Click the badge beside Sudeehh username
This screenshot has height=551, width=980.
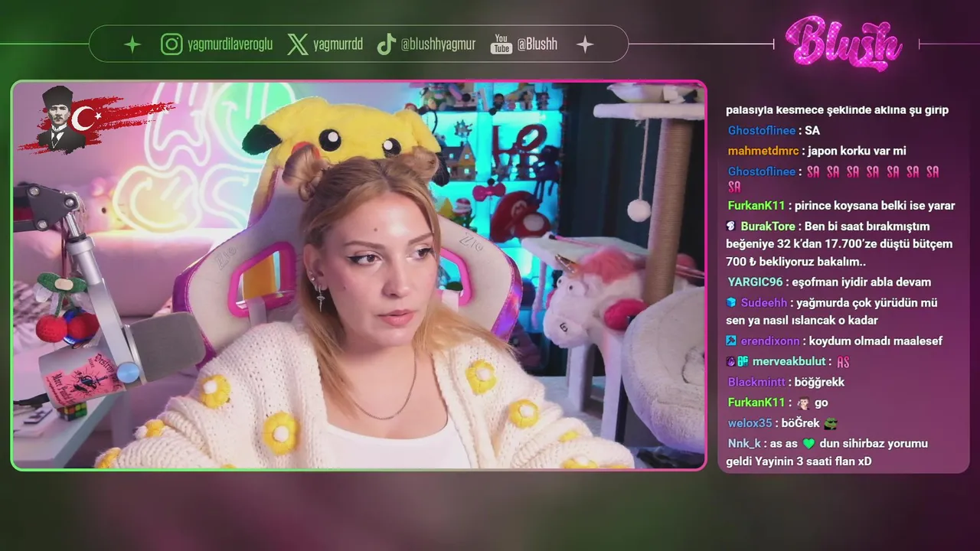pos(731,303)
